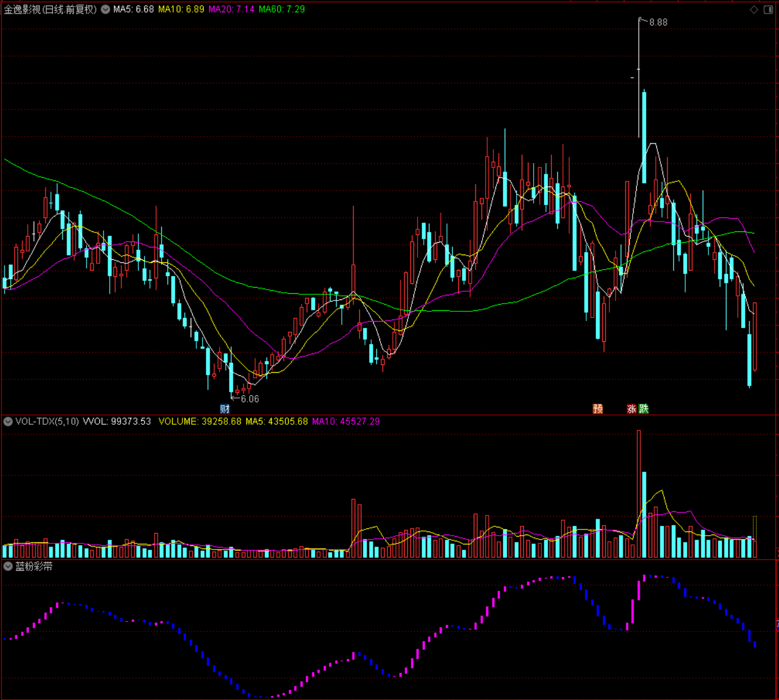Click the 金逸影视(日线 前复权) chart title
This screenshot has height=700, width=779.
point(50,9)
